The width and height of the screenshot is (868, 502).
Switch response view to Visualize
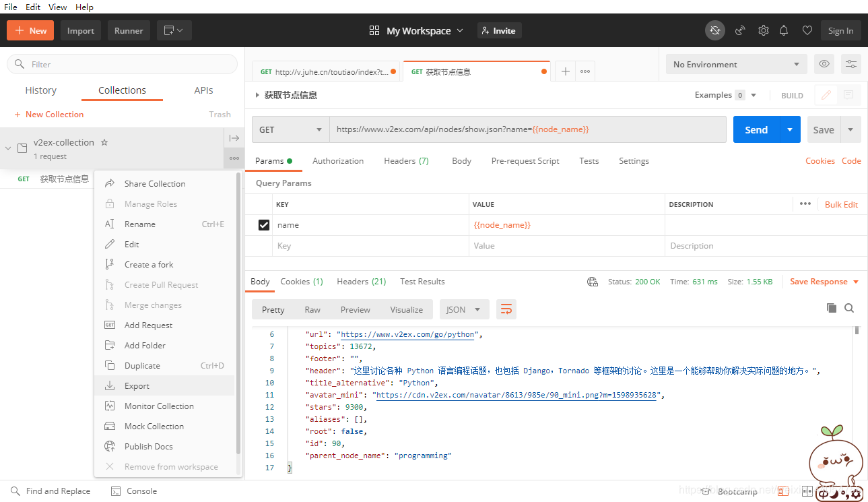pos(407,310)
